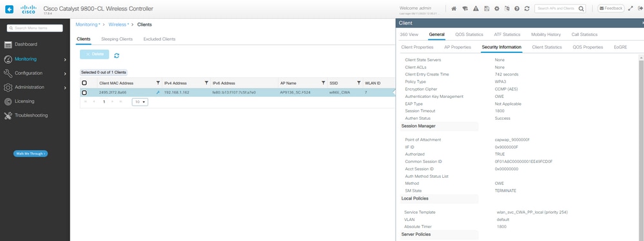Save configuration using floppy disk icon
Screen dimensions: 644x241
coord(486,8)
